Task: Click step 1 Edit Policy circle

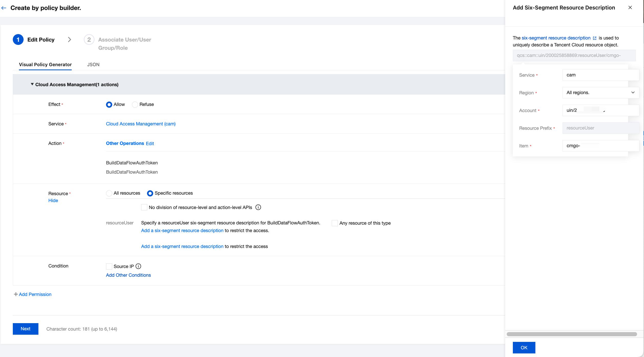Action: 18,39
